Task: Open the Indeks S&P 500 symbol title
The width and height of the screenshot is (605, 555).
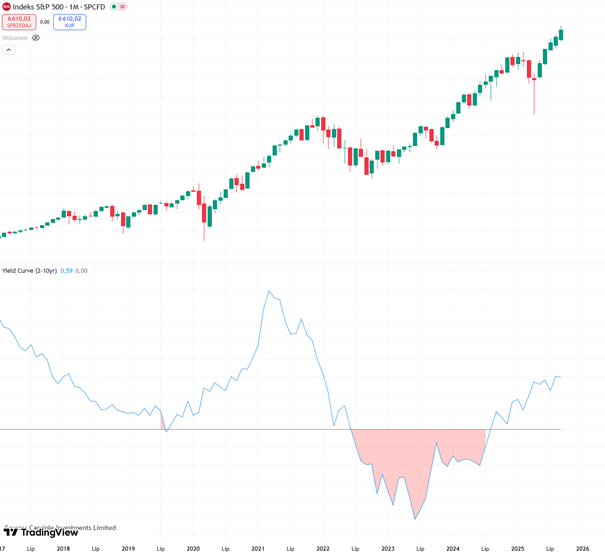Action: 48,7
